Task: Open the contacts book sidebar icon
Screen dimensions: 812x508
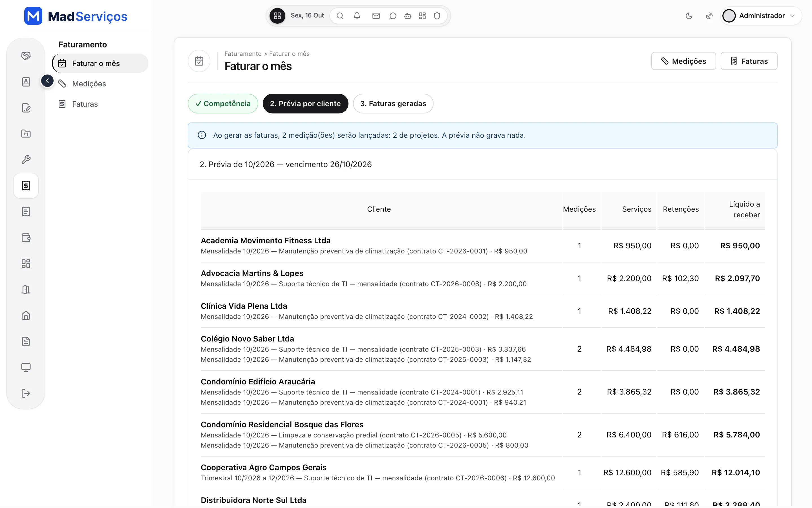Action: (x=26, y=82)
